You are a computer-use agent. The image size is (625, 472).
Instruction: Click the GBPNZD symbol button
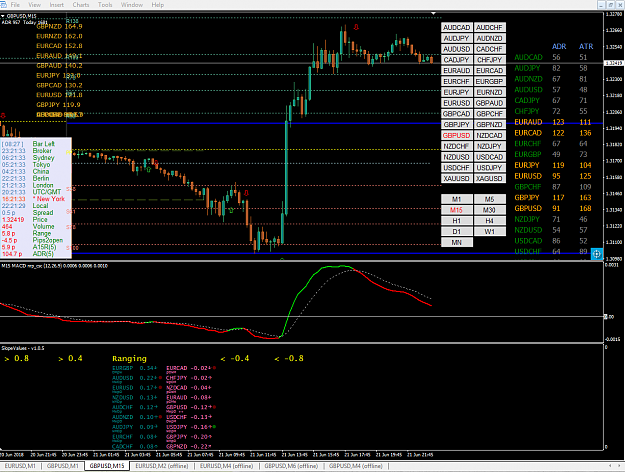[x=489, y=124]
